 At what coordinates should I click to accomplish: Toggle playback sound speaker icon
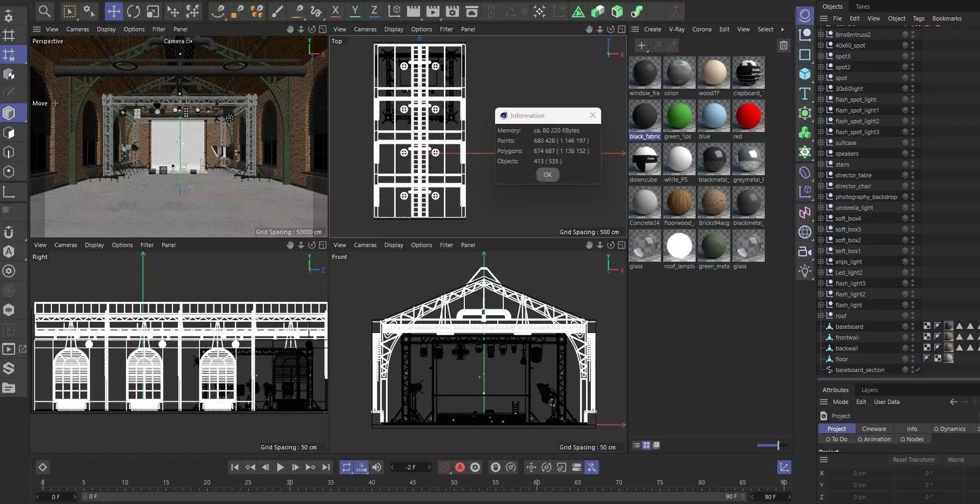(x=377, y=467)
